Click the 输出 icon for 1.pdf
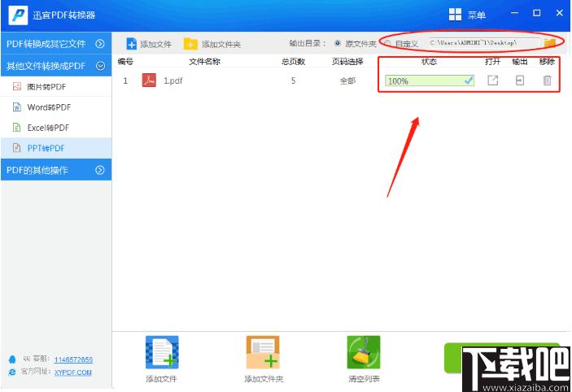Screen dimensions: 572x392 coord(519,81)
